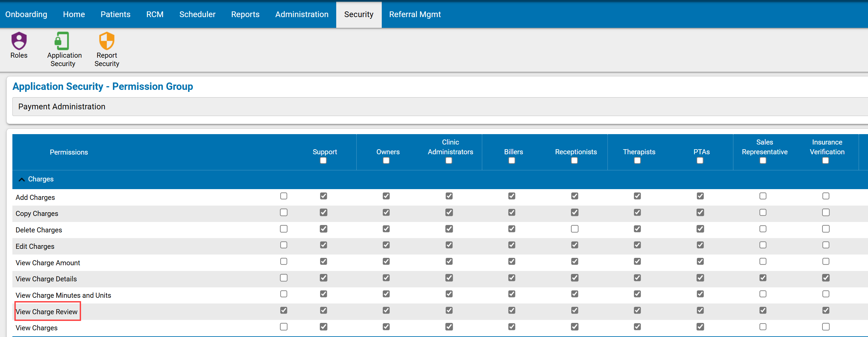Uncheck Add Charges for Owners
Viewport: 868px width, 337px height.
[323, 196]
